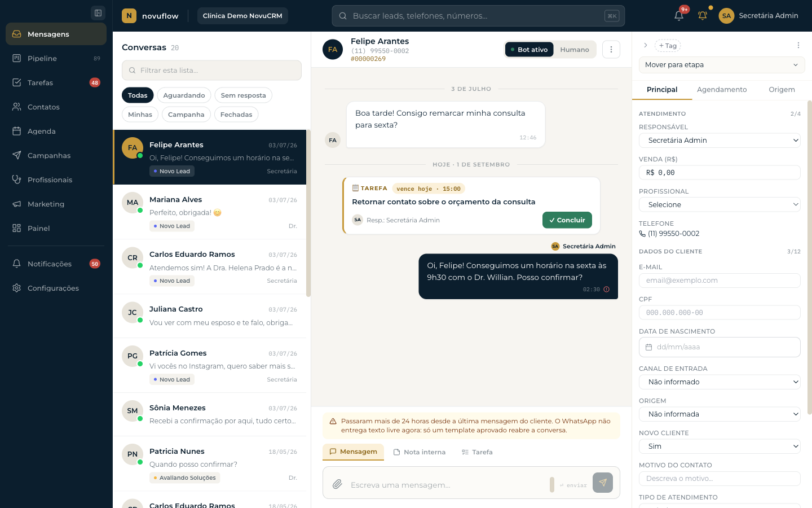Viewport: 812px width, 508px height.
Task: Focus the Buscar leads search field
Action: pos(478,16)
